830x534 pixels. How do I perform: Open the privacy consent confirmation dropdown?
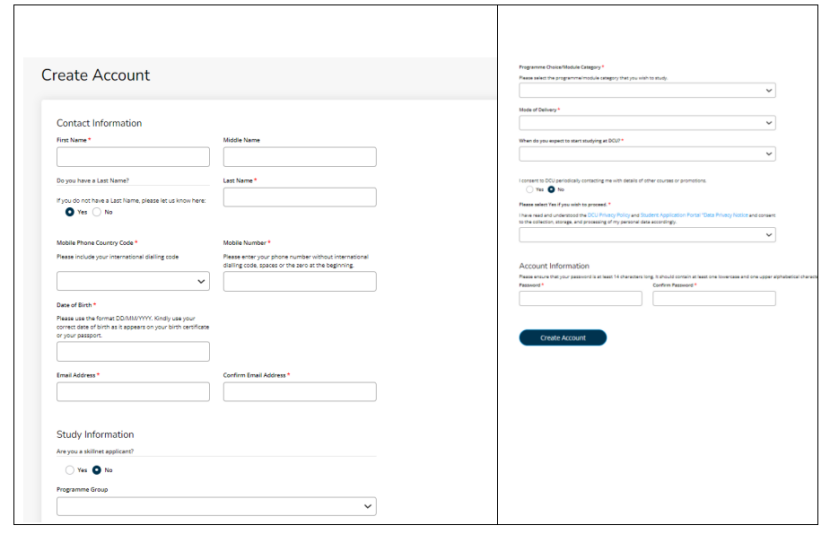647,235
